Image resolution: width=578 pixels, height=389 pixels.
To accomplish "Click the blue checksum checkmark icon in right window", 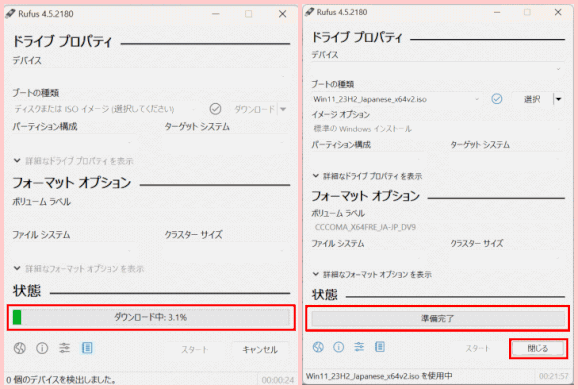I will (x=497, y=99).
